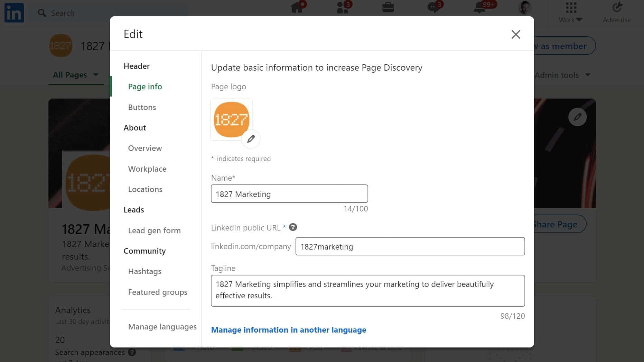The height and width of the screenshot is (362, 644).
Task: Select Buttons in Edit sidebar
Action: coord(142,107)
